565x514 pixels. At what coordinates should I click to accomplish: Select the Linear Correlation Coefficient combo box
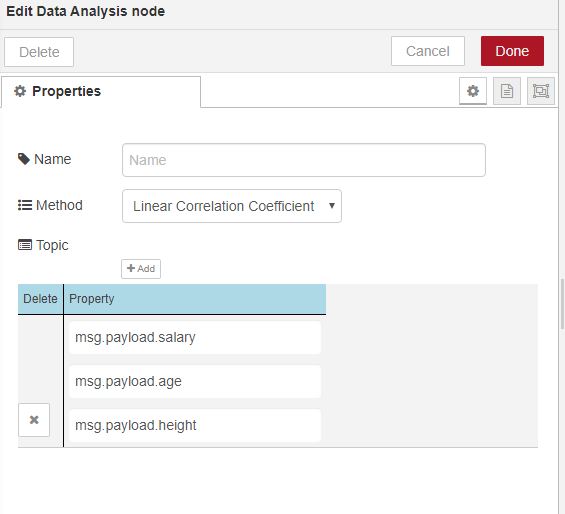(x=232, y=206)
